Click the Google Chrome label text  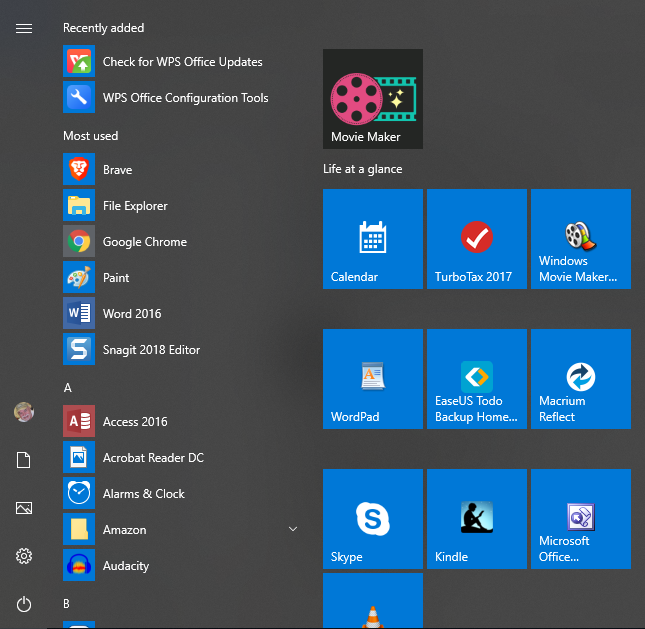(145, 241)
